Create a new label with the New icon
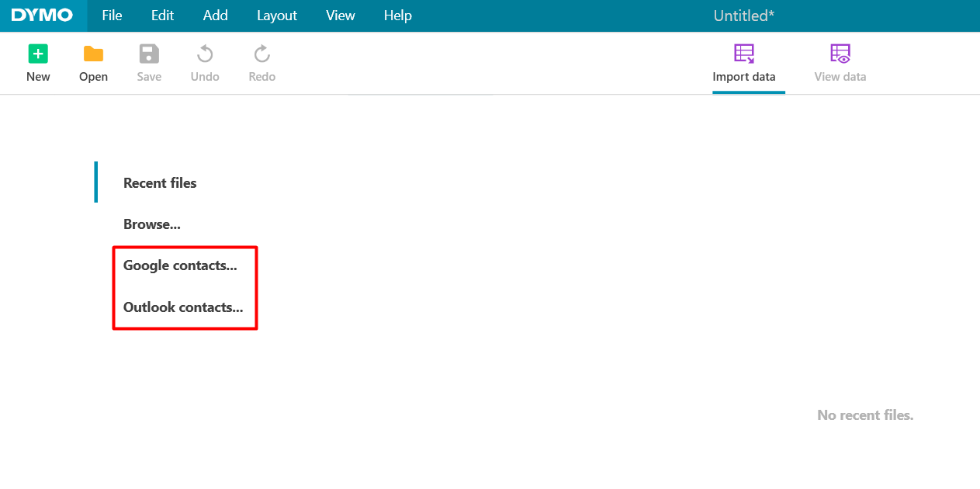The height and width of the screenshot is (489, 980). [38, 62]
